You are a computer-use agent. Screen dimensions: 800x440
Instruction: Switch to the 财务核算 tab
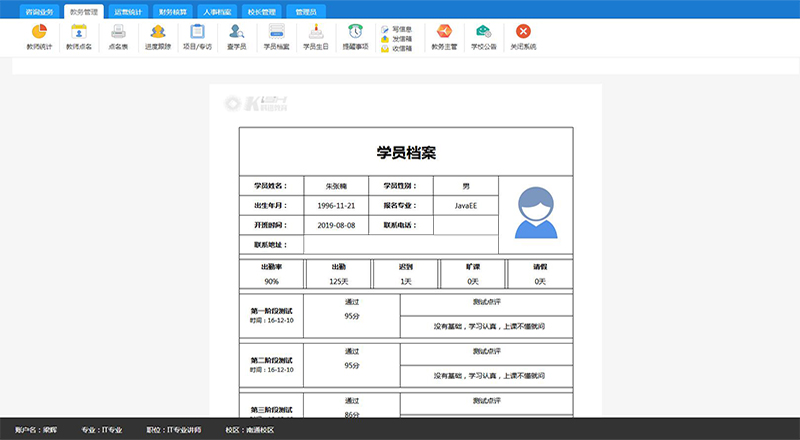click(x=173, y=12)
